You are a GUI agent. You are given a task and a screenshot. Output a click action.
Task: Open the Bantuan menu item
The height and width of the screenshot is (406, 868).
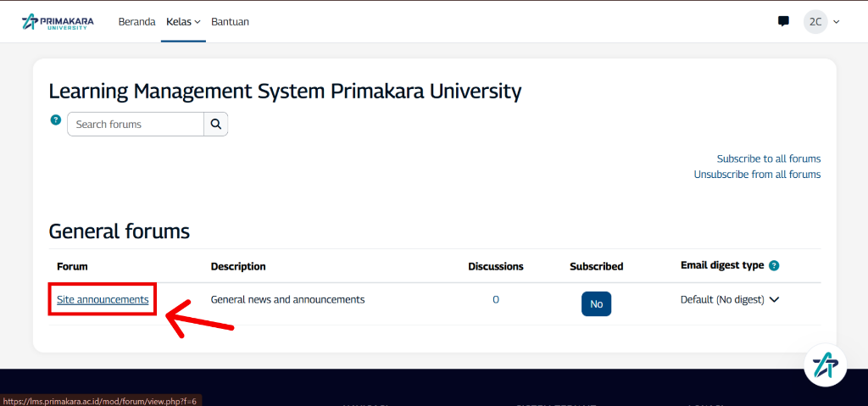point(230,22)
